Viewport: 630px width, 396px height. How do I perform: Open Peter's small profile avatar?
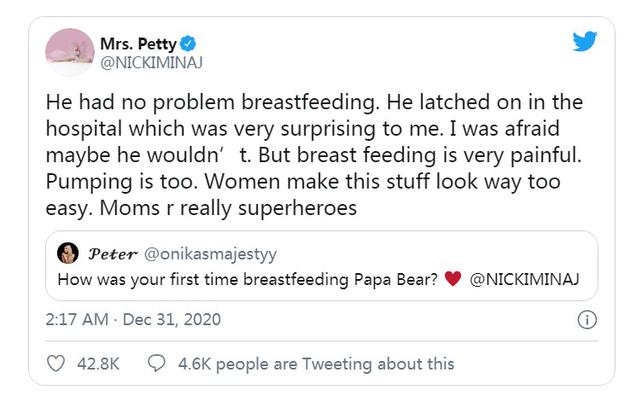point(68,253)
